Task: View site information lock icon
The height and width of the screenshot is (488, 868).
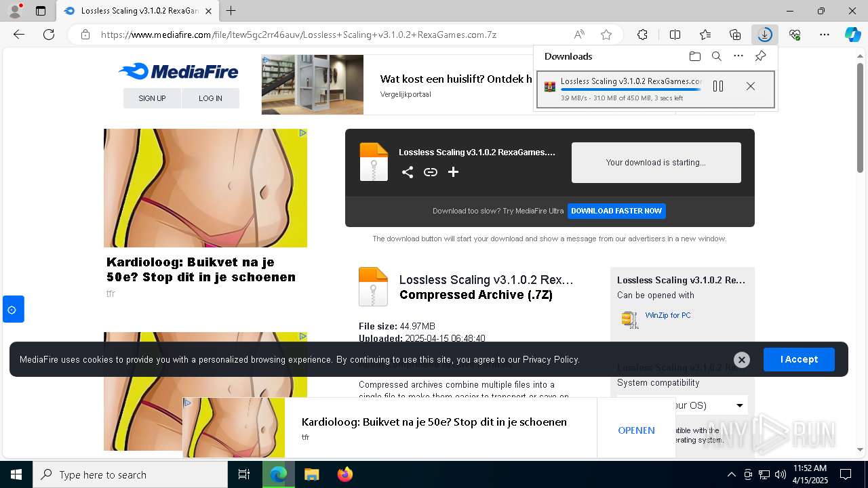Action: 85,35
